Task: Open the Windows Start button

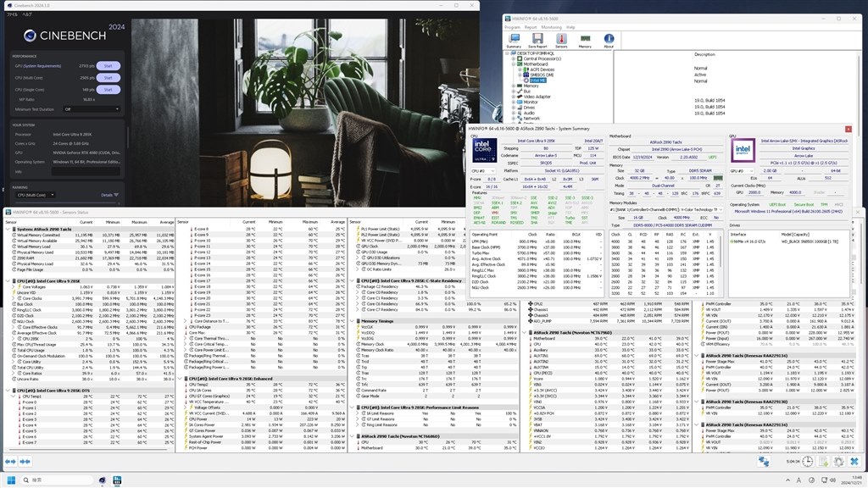Action: tap(10, 480)
